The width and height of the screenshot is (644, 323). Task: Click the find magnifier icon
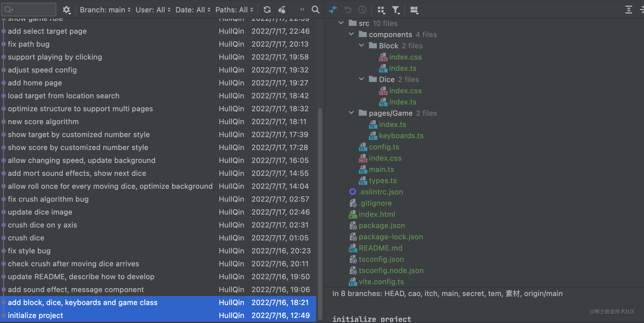tap(316, 10)
